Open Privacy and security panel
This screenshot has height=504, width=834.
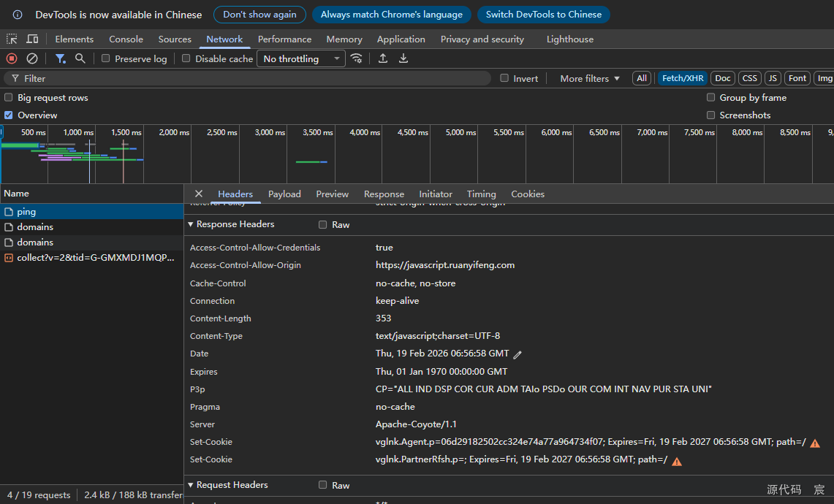tap(482, 39)
